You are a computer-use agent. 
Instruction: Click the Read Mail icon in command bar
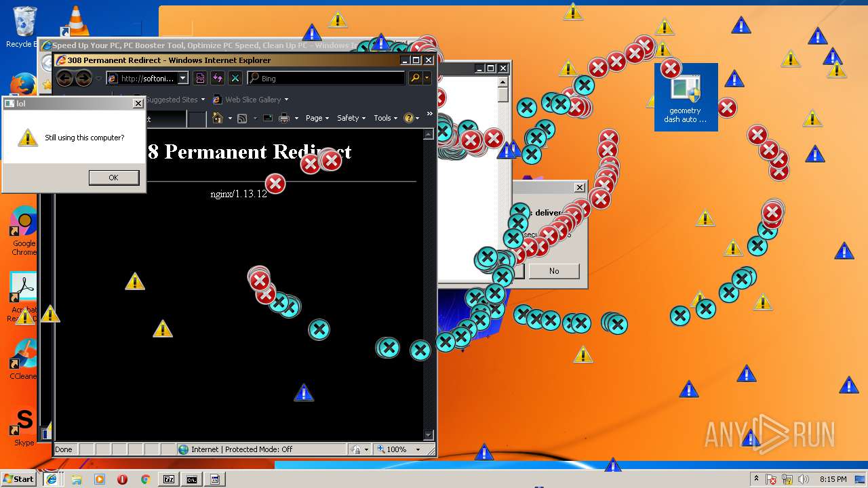[268, 118]
